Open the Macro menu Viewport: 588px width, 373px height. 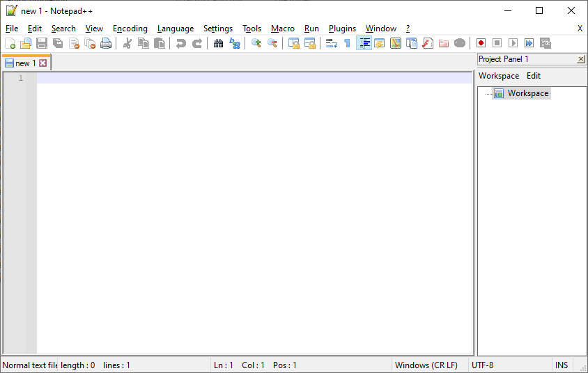coord(283,29)
